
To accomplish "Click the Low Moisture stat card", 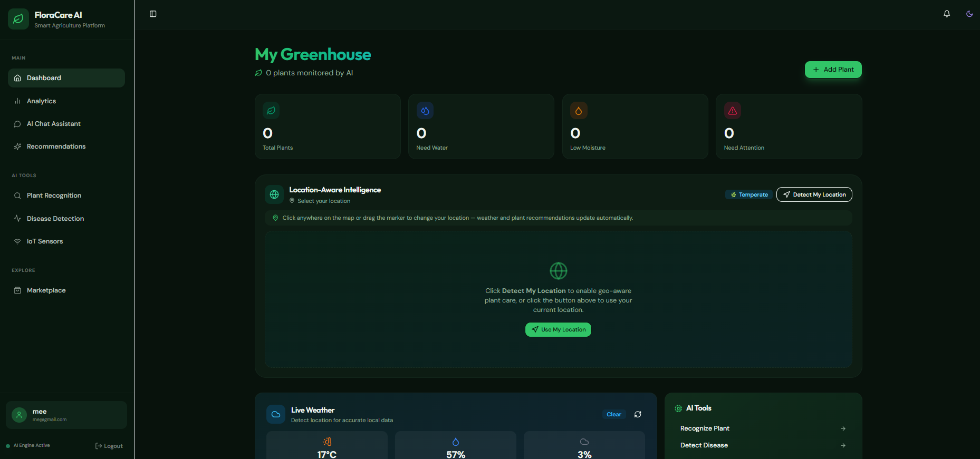I will coord(635,126).
